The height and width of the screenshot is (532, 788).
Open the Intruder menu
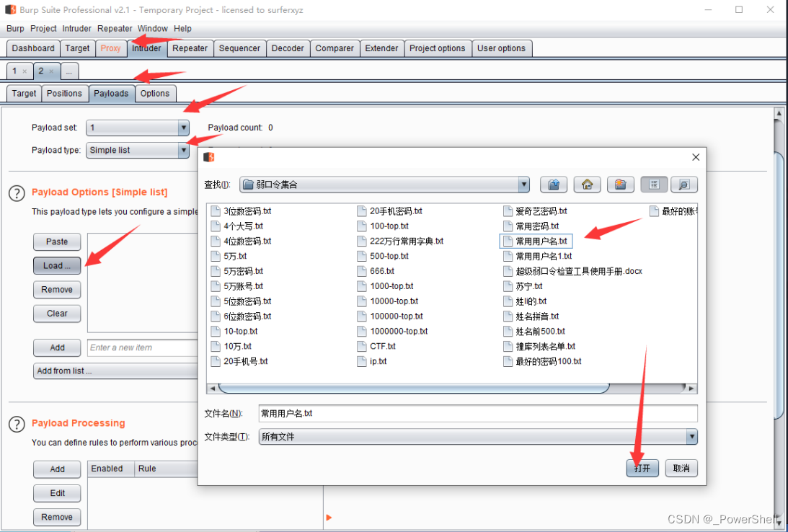77,29
